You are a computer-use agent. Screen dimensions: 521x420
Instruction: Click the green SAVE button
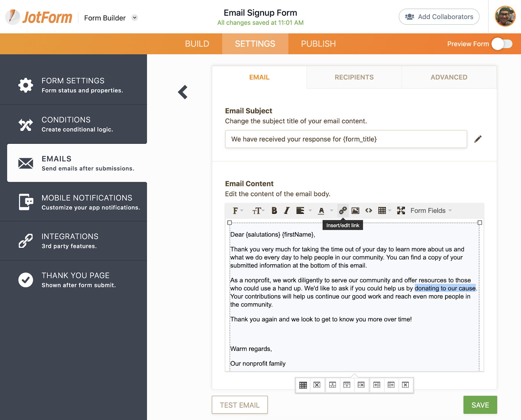480,405
